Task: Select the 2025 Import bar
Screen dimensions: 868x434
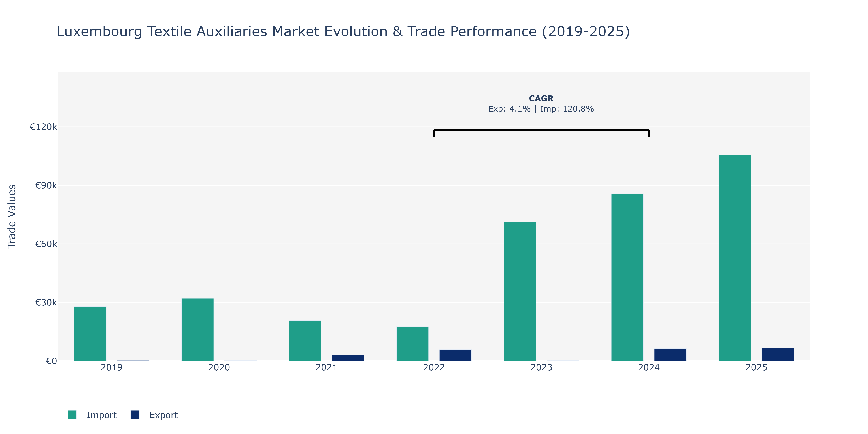Action: coord(735,258)
